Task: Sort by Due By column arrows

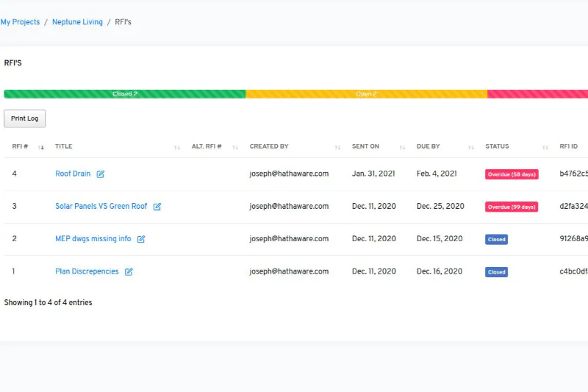Action: tap(471, 147)
